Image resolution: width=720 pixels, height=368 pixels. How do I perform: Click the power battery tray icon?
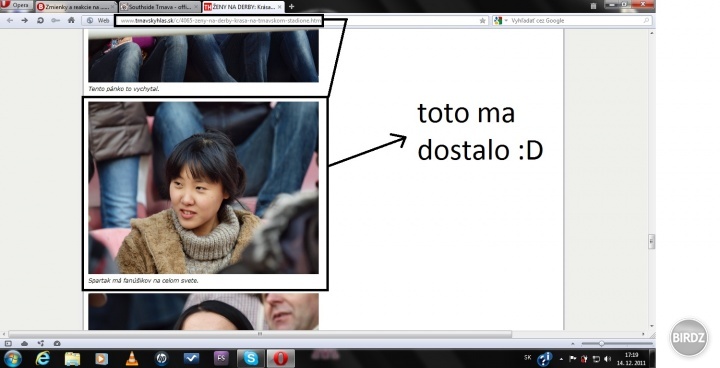tap(584, 359)
